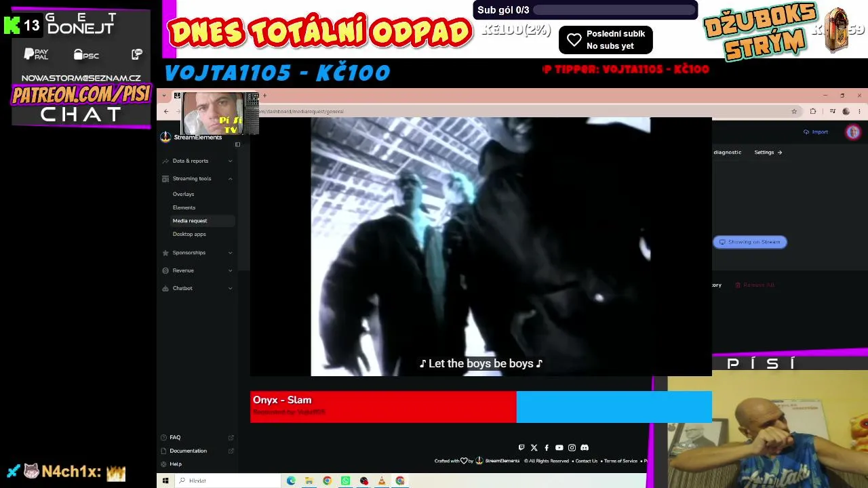The height and width of the screenshot is (488, 868).
Task: Expand the Chatbot section chevron
Action: (x=230, y=288)
